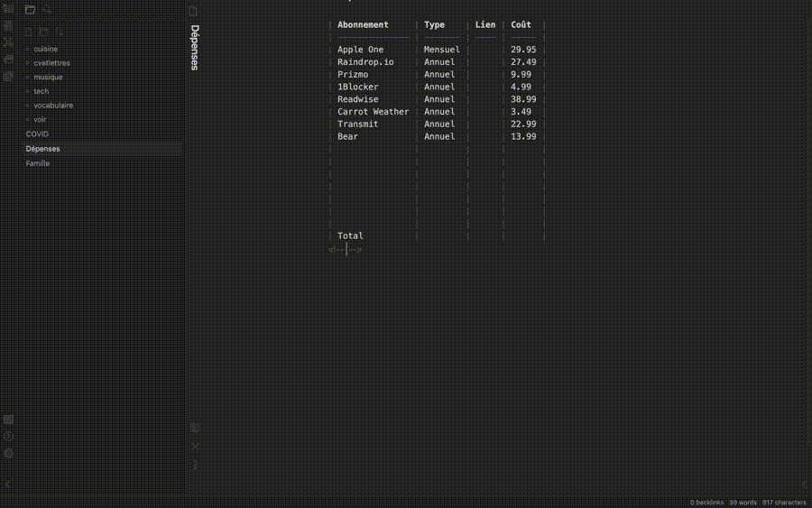This screenshot has width=812, height=508.
Task: Click the vertical Dépenses pane title
Action: (x=195, y=48)
